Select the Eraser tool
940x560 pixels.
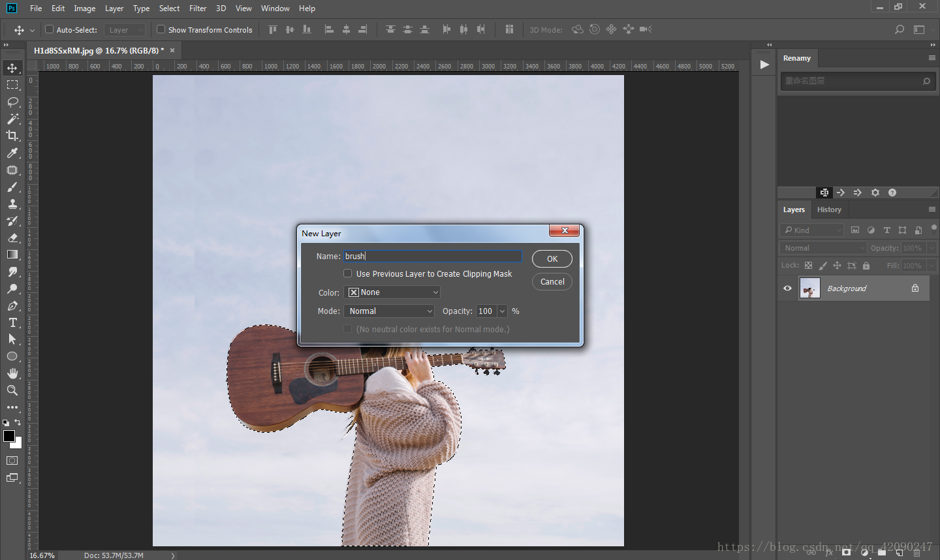pyautogui.click(x=12, y=238)
